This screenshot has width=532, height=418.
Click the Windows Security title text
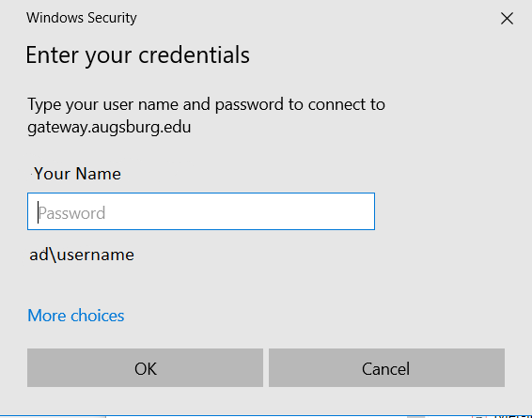(x=82, y=18)
